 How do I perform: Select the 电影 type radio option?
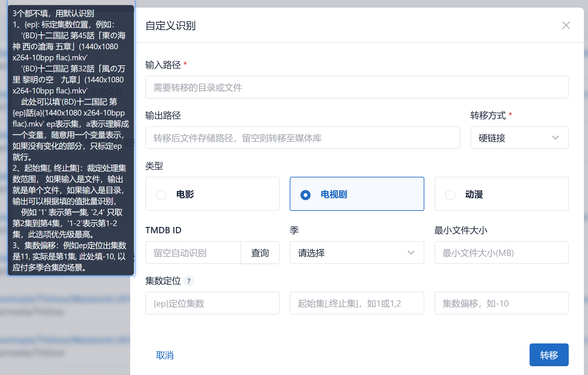click(x=212, y=194)
